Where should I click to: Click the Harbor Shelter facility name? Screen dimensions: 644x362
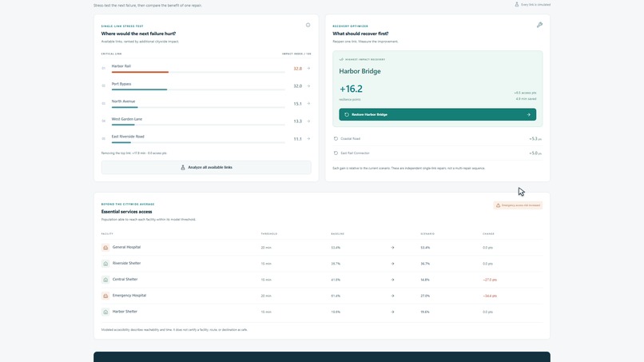pos(125,312)
